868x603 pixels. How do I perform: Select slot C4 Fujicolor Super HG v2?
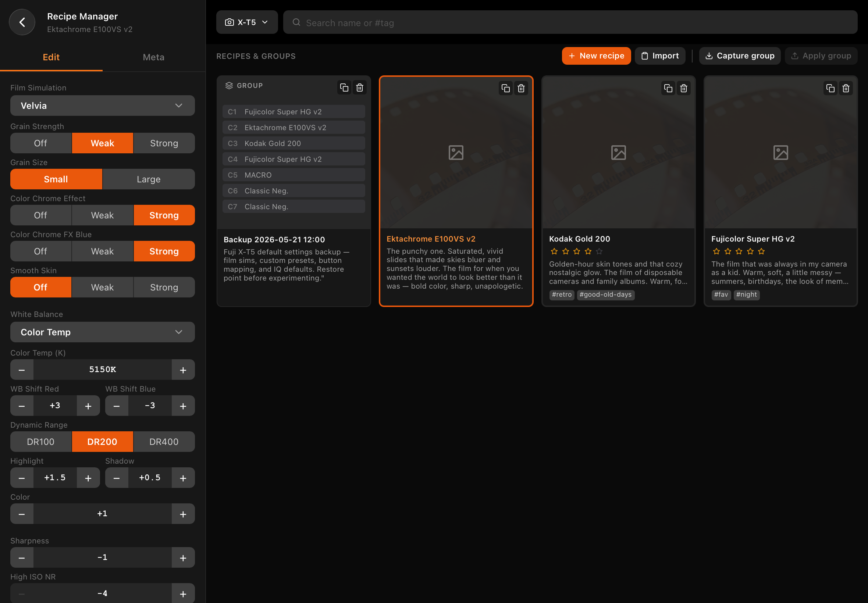pyautogui.click(x=294, y=160)
